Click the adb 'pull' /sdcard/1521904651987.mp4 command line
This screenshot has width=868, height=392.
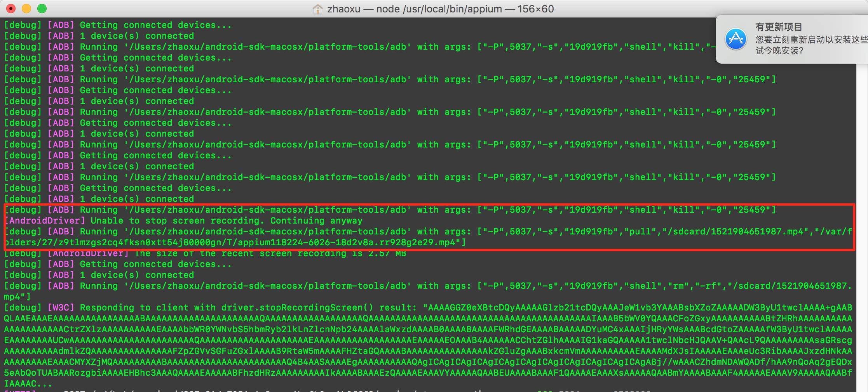pyautogui.click(x=428, y=231)
